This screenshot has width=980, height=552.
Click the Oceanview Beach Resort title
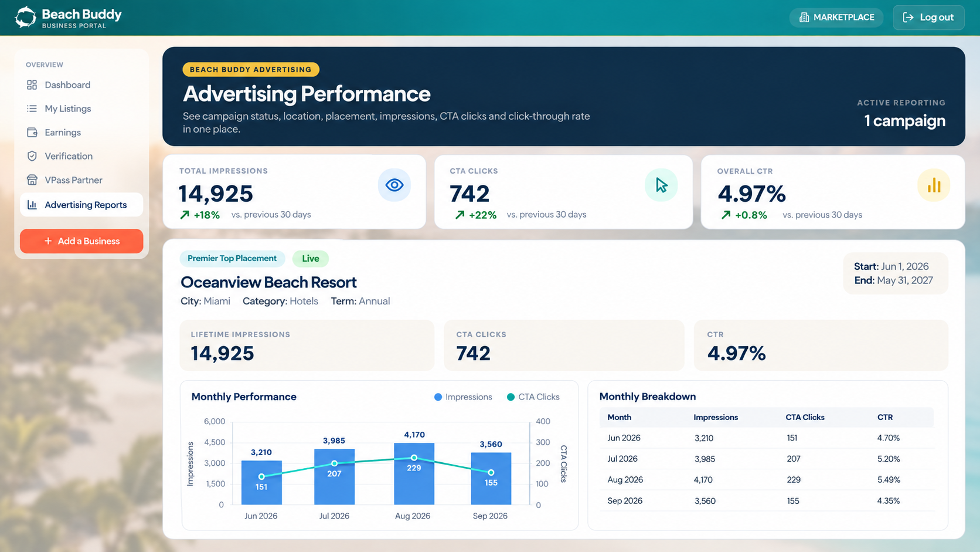(268, 282)
